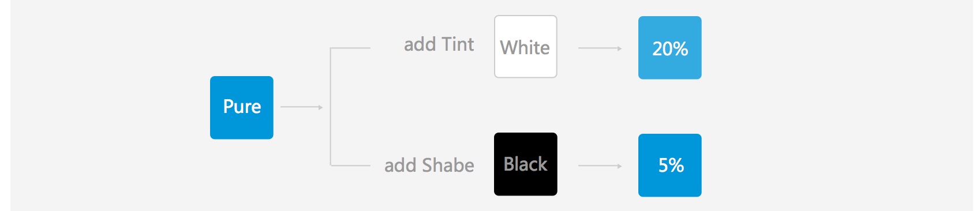Select the lighter blue 20% swatch
This screenshot has width=980, height=211.
point(670,48)
